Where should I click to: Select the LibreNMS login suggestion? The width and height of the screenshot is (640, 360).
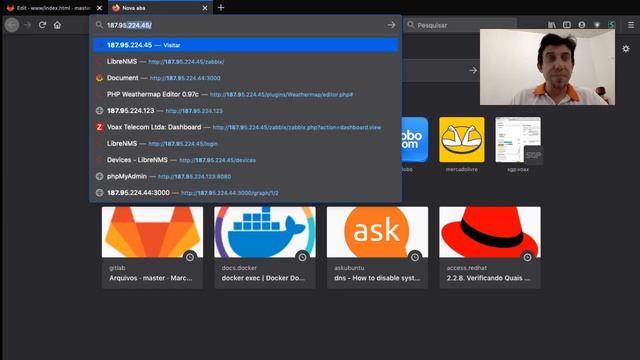[245, 144]
